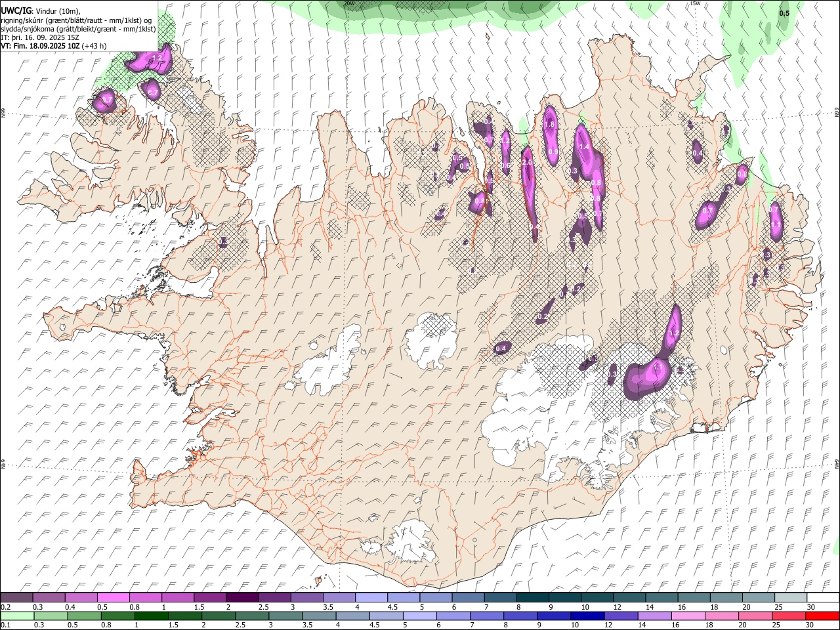Screen dimensions: 840x630
Task: Pick the upper scale swatch between 6 and 7
Action: pyautogui.click(x=467, y=598)
